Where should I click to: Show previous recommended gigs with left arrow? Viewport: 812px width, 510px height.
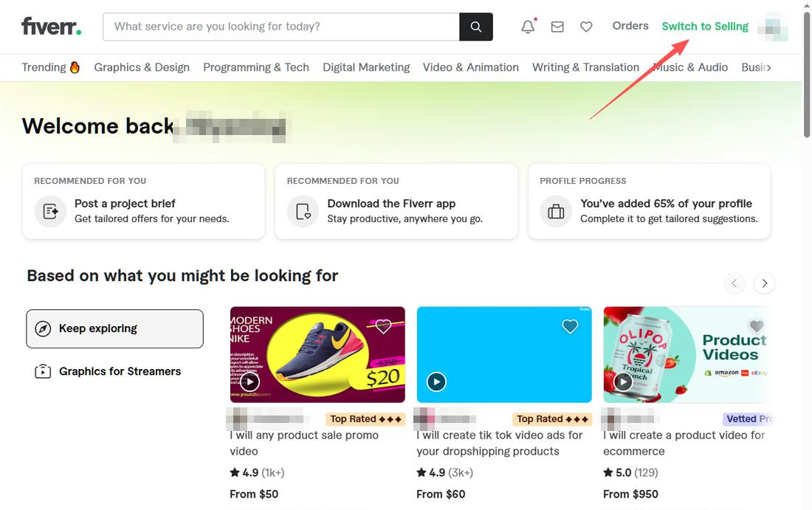(734, 283)
